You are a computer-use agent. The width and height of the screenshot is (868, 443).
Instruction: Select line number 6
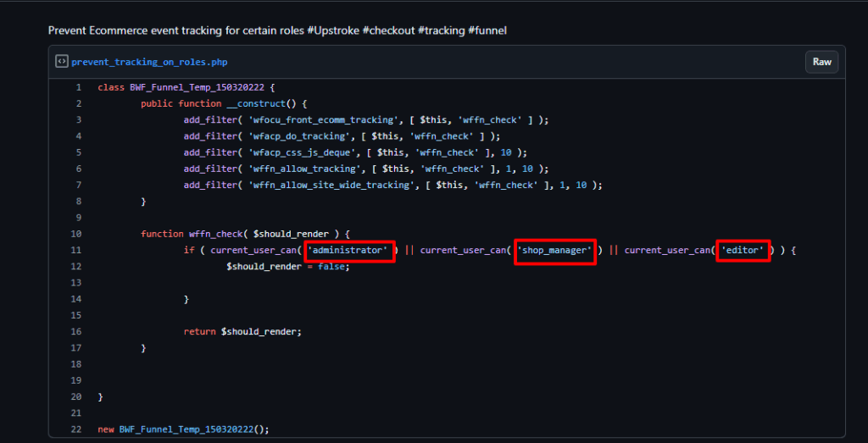[x=79, y=169]
